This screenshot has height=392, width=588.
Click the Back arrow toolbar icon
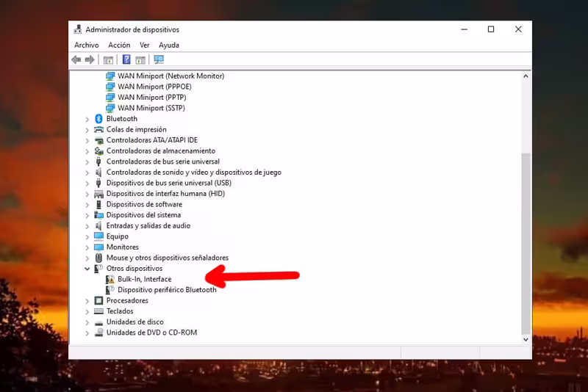coord(76,59)
